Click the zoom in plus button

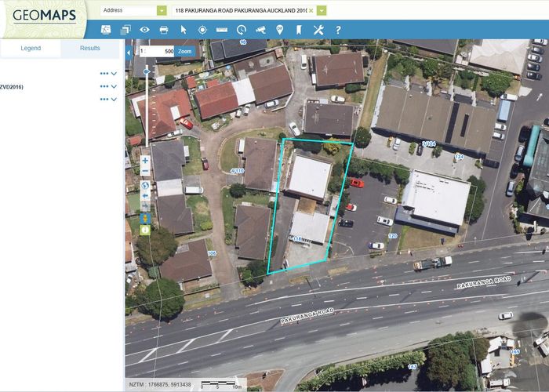(145, 160)
